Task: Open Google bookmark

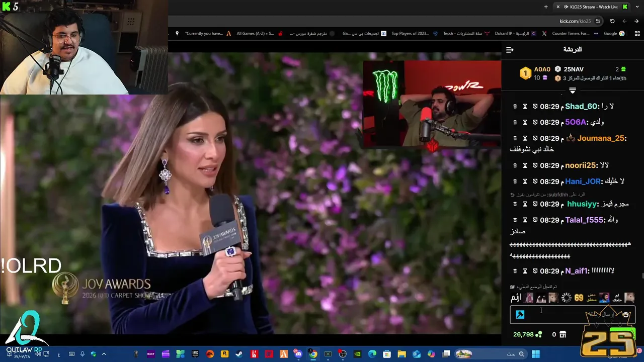Action: [614, 34]
